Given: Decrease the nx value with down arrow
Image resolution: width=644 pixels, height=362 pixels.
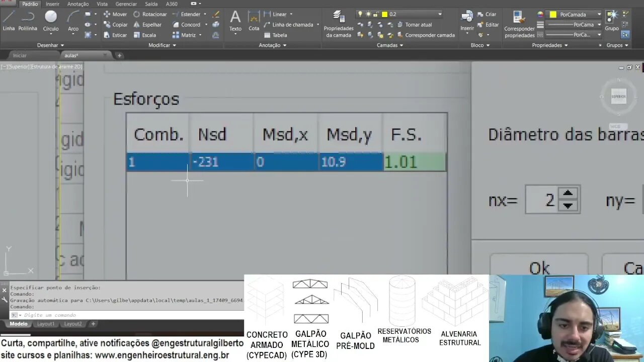Looking at the screenshot, I should (568, 206).
